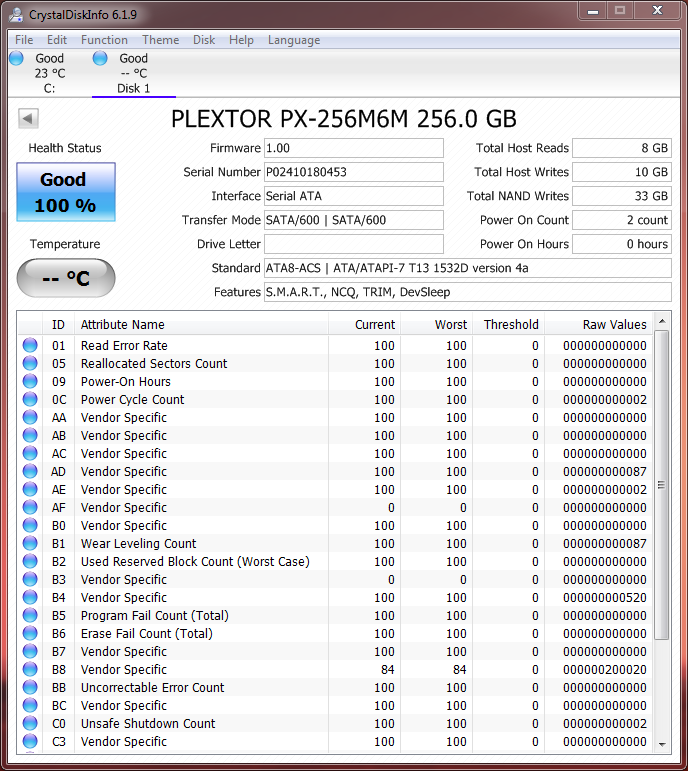Open the Language menu
Screen dimensions: 688x771
click(294, 40)
